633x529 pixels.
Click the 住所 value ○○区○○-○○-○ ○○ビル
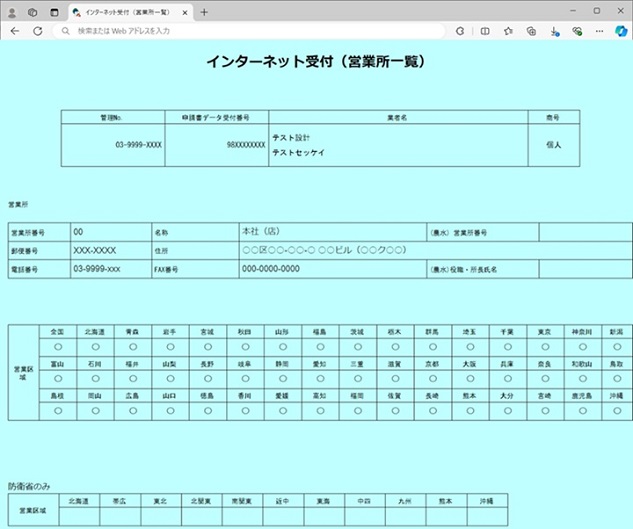tap(324, 250)
